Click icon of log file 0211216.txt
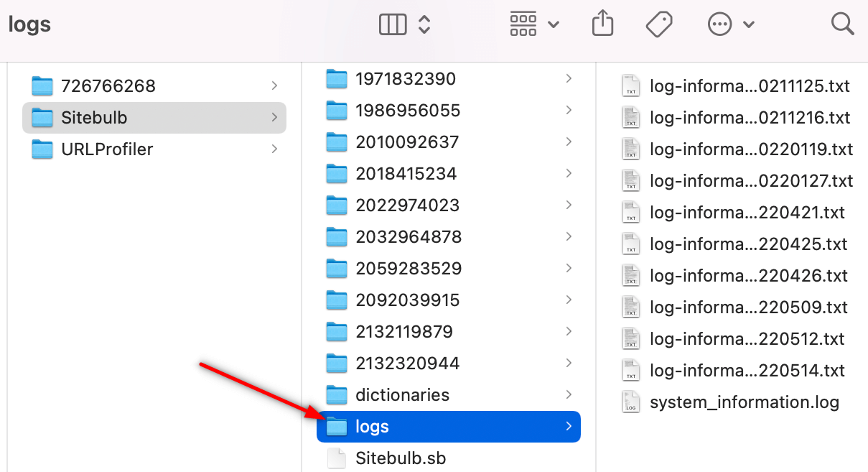Screen dimensions: 868x472 click(631, 118)
